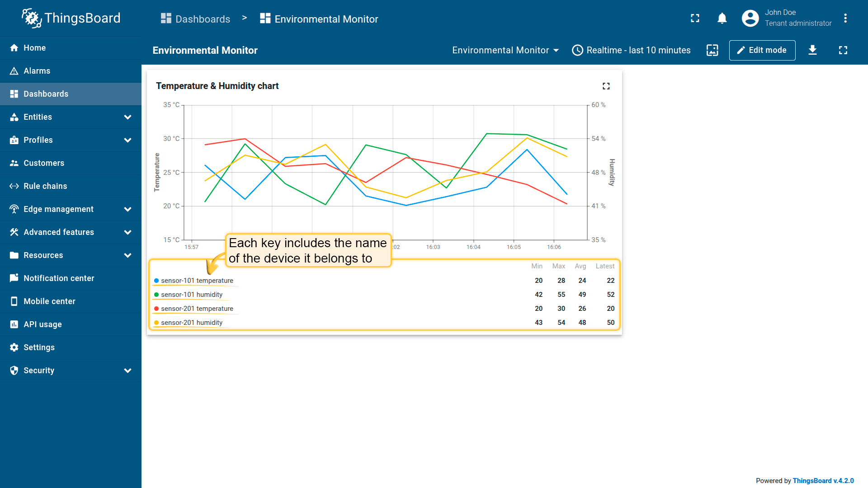Open the Environmental Monitor state dropdown
Image resolution: width=868 pixels, height=488 pixels.
point(505,50)
